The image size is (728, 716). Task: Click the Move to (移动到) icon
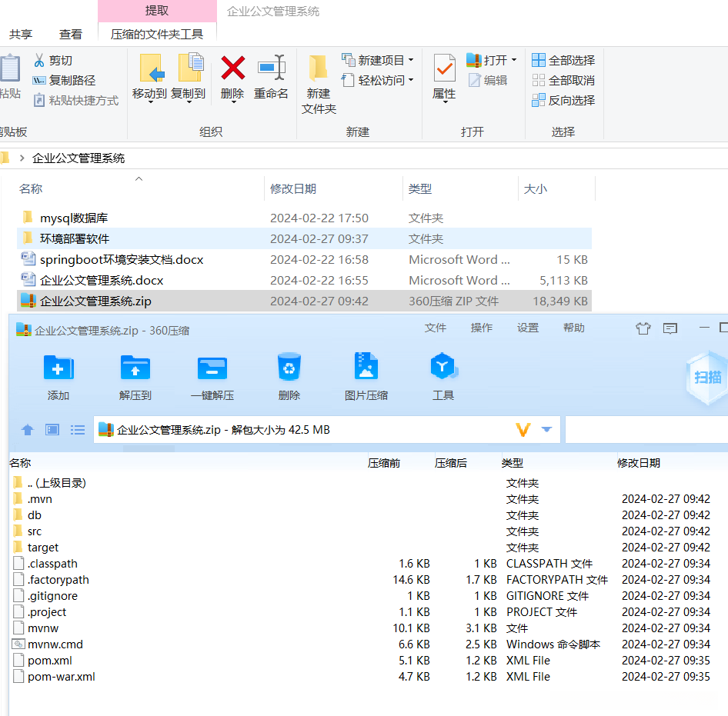pos(152,68)
